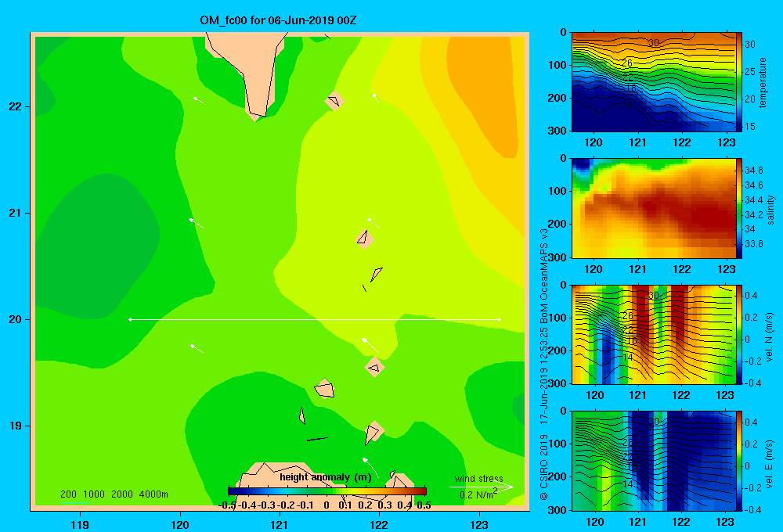Open the temperature cross-section panel

point(654,82)
